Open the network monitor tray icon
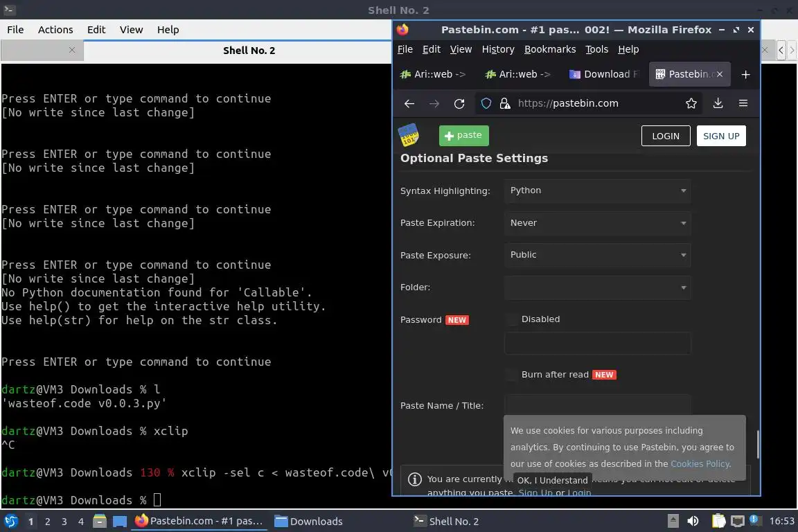Image resolution: width=798 pixels, height=532 pixels. (738, 521)
